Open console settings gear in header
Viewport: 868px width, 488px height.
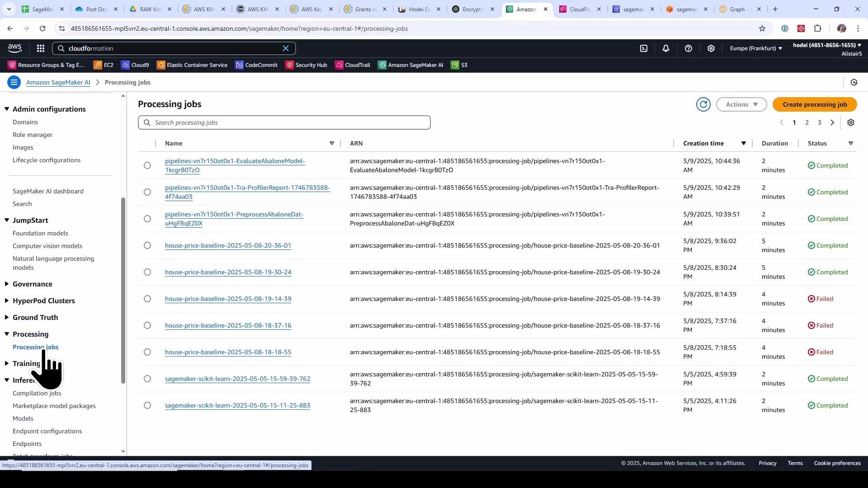(x=711, y=48)
